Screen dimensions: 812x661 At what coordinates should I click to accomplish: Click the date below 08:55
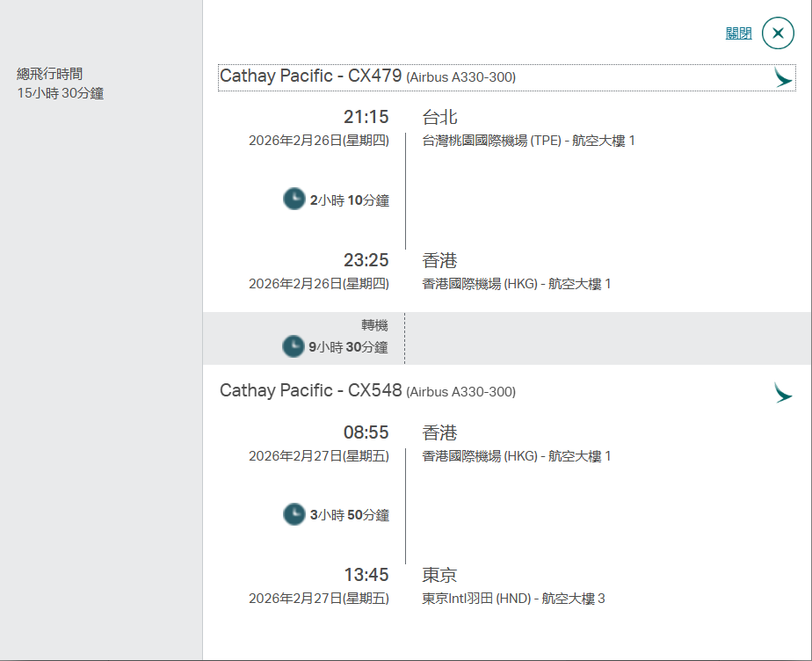pos(319,456)
